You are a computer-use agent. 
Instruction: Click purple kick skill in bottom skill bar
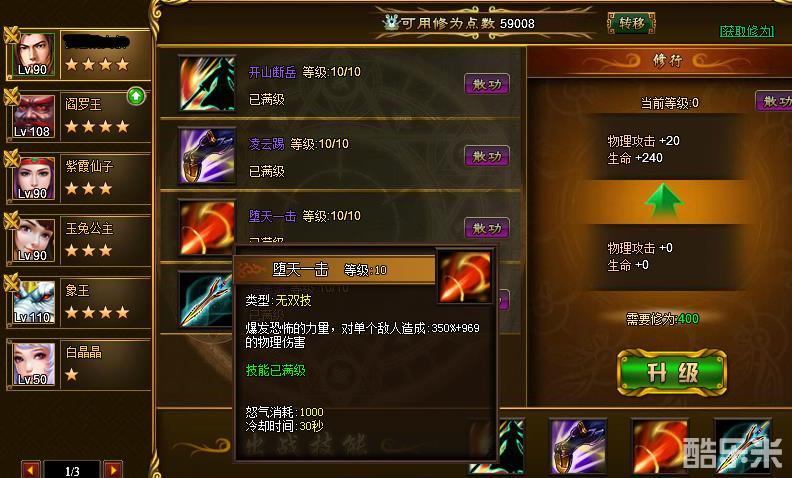pos(578,447)
